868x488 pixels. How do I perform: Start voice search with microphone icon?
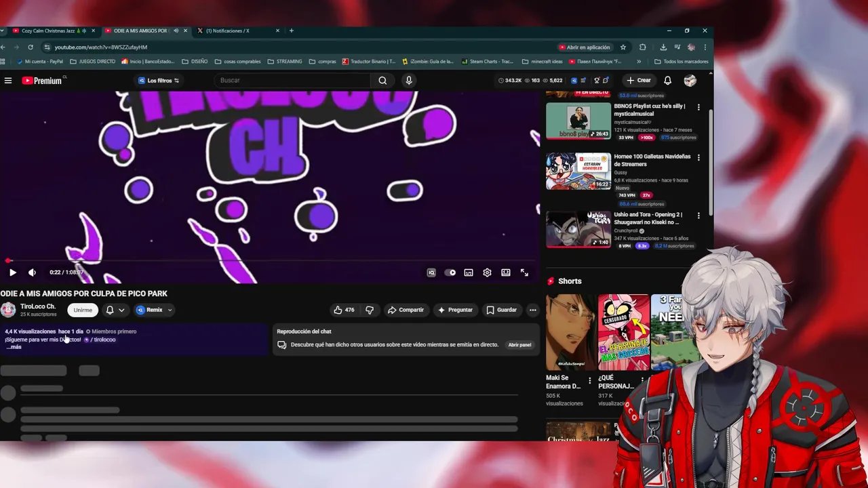[408, 81]
